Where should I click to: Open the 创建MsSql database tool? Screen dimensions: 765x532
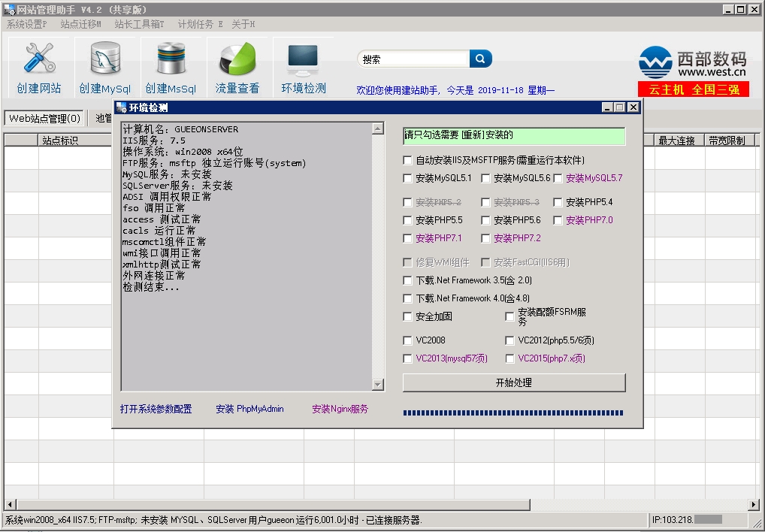[171, 60]
